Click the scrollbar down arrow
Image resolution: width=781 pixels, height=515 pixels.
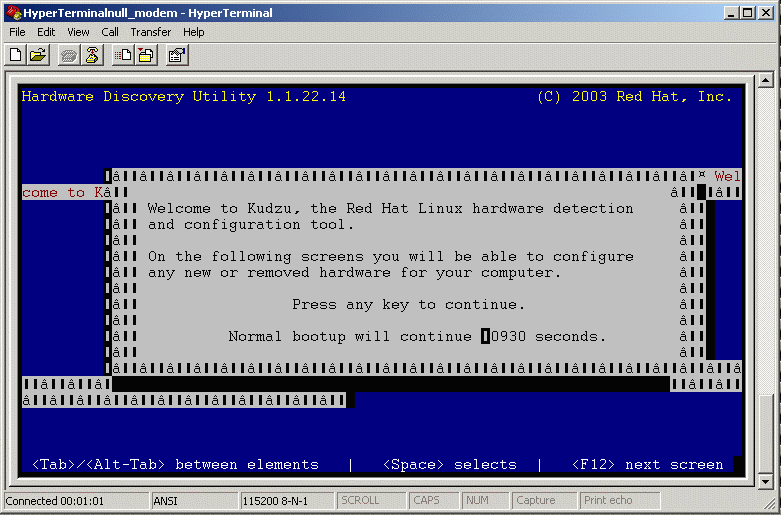tap(766, 481)
